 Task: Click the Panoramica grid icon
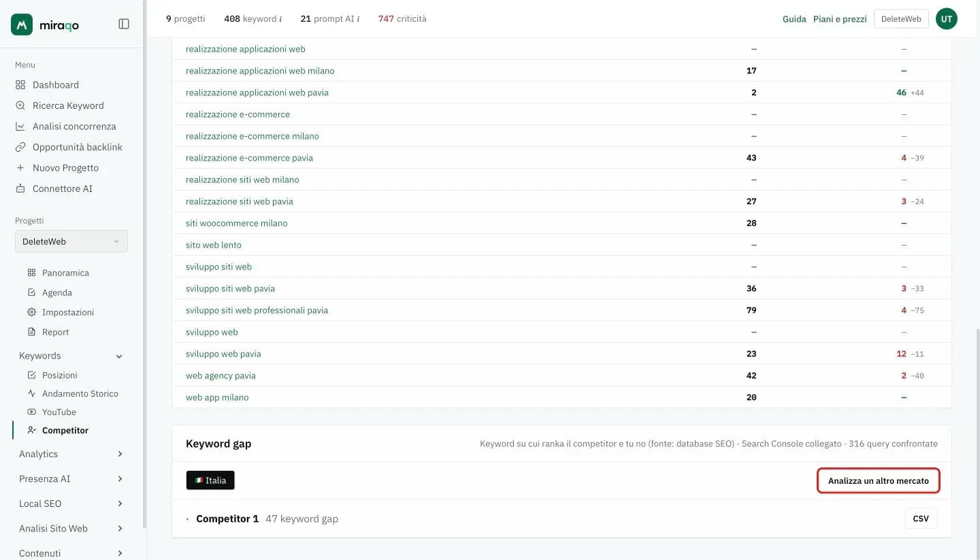click(x=31, y=273)
